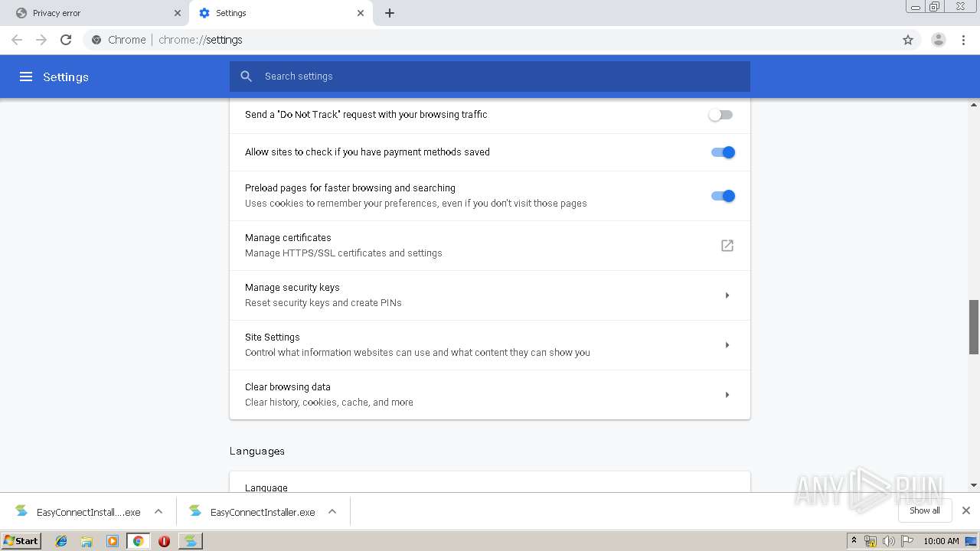
Task: Toggle Allow sites to check payment methods
Action: point(723,152)
